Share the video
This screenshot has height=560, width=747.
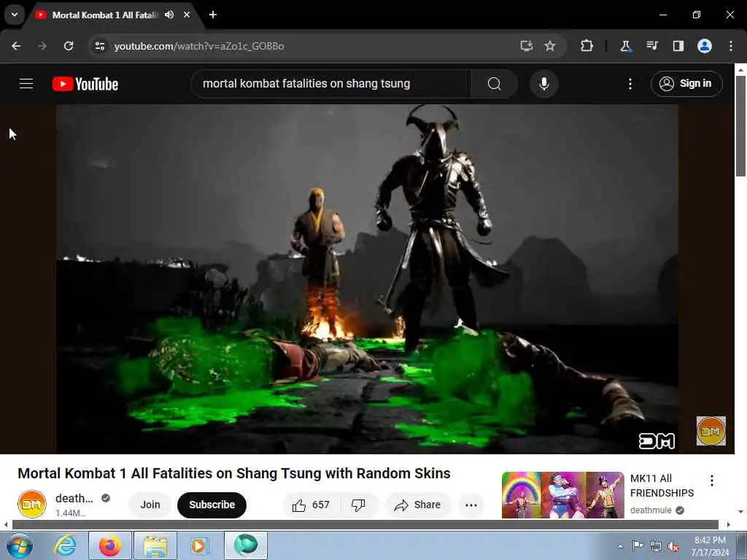(418, 505)
